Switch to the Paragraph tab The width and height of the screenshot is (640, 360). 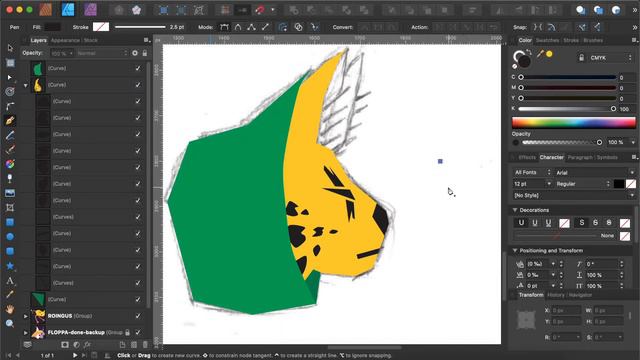pos(580,157)
